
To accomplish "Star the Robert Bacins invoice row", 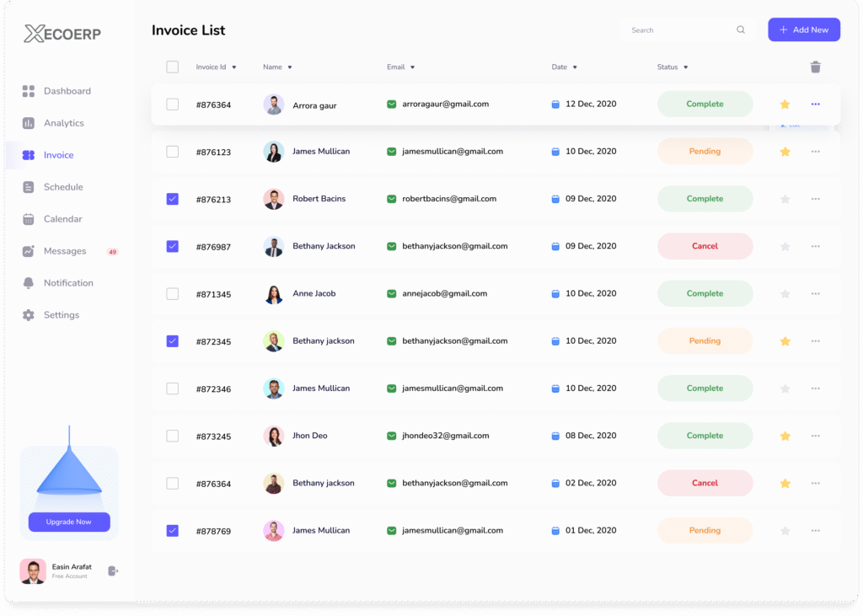I will click(785, 199).
